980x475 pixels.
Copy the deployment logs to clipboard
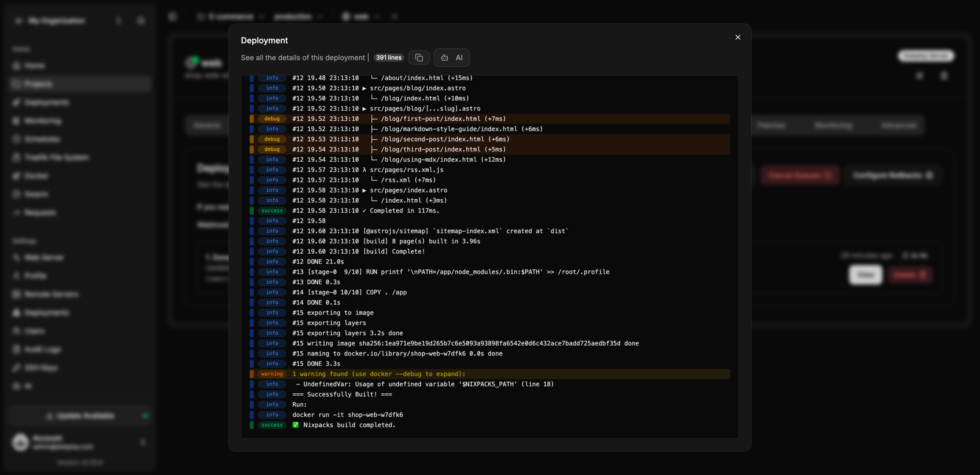419,58
